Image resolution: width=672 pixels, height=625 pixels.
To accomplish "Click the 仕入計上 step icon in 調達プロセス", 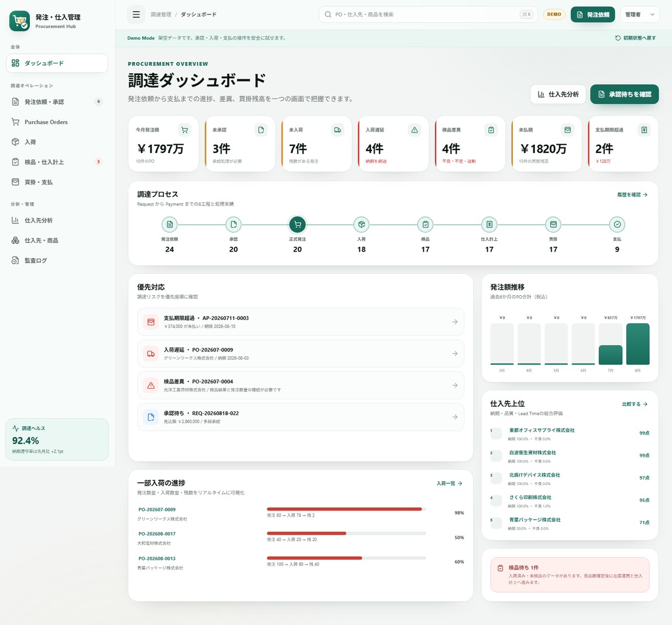I will click(489, 225).
